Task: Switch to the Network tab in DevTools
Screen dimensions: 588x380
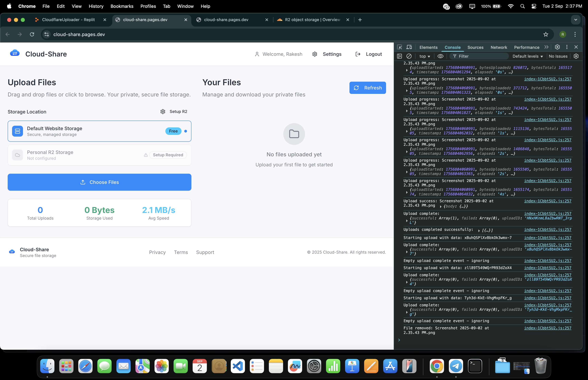Action: (x=499, y=47)
